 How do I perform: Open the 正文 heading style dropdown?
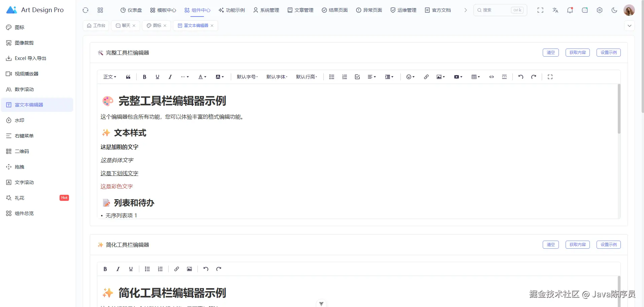pos(110,77)
